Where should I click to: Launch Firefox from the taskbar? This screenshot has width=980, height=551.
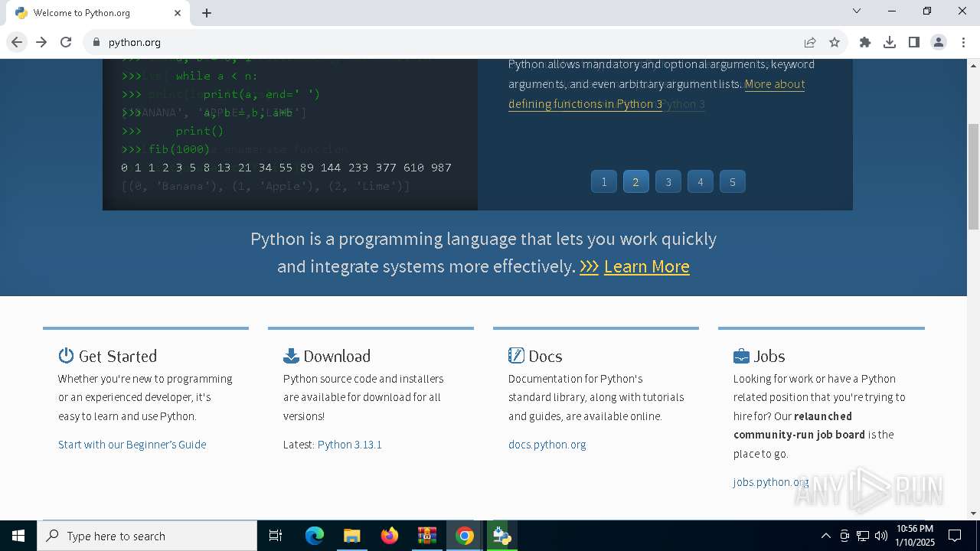[x=389, y=536]
